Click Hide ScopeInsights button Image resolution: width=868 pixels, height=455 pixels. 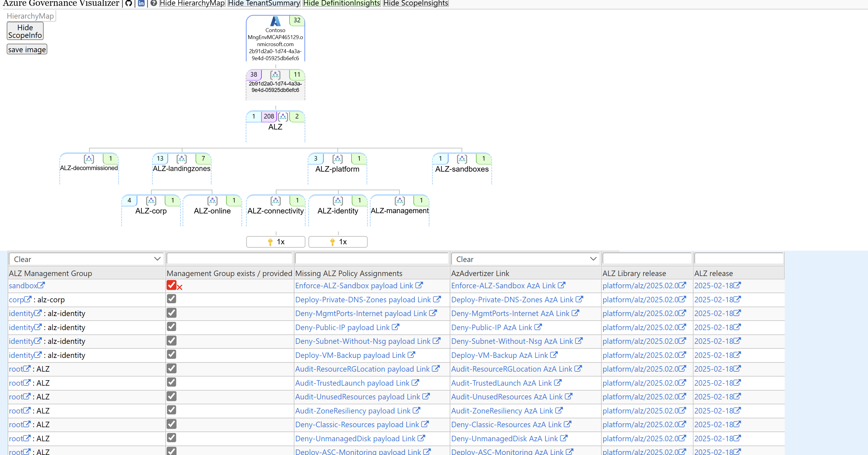416,3
